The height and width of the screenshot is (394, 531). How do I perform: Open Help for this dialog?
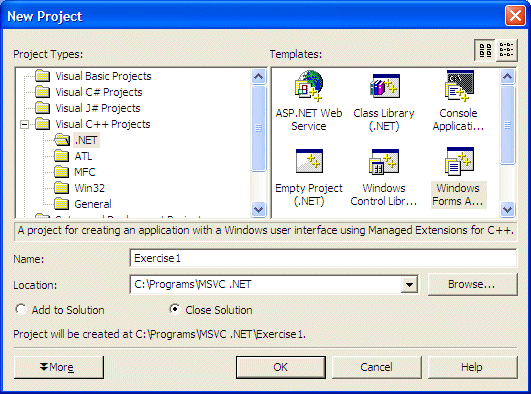472,367
